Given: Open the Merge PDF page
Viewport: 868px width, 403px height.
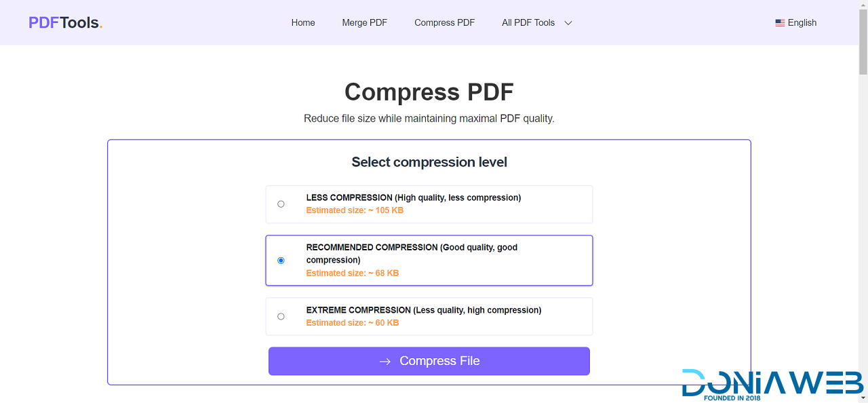Looking at the screenshot, I should pos(365,22).
